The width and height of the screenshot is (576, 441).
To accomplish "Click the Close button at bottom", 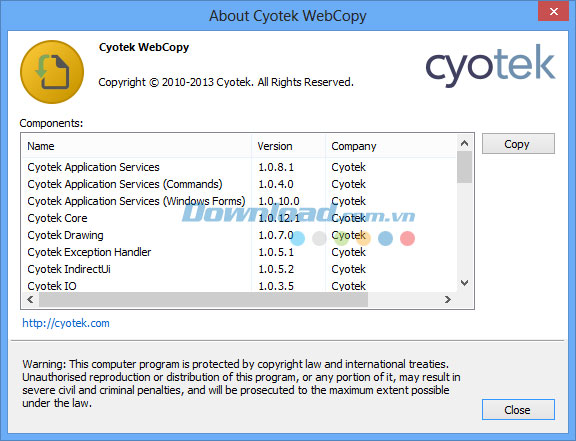I will 518,409.
